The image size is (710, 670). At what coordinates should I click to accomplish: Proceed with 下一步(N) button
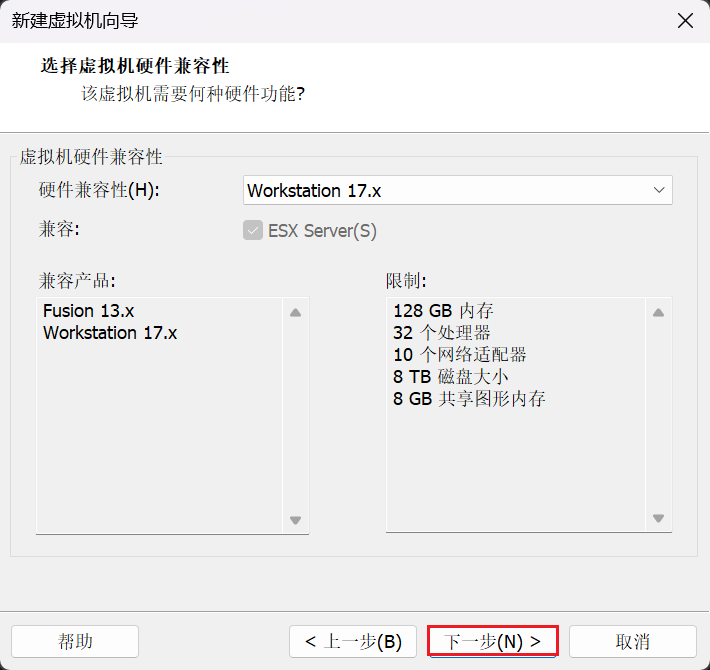pos(493,641)
